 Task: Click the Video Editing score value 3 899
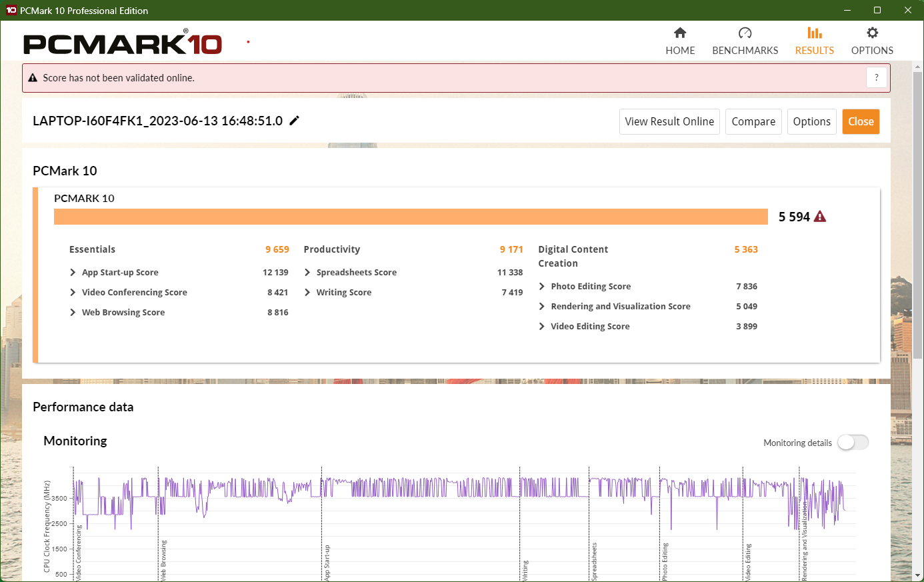747,327
